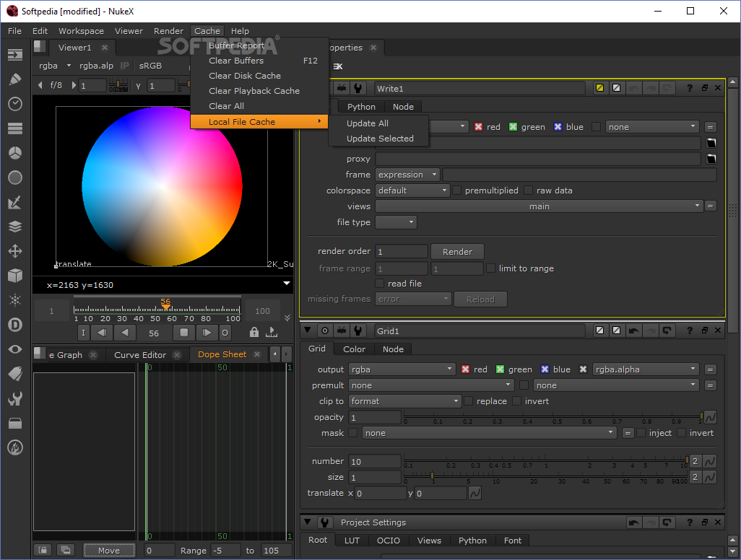Screen dimensions: 741x560
Task: Open the rgba.alpha channel dropdown
Action: [646, 369]
